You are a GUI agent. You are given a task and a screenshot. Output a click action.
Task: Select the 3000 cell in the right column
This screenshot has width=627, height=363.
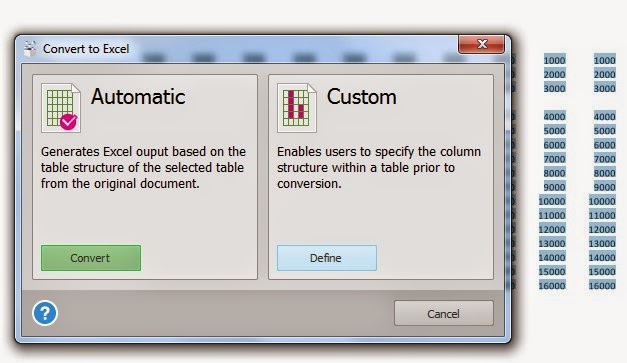[604, 88]
